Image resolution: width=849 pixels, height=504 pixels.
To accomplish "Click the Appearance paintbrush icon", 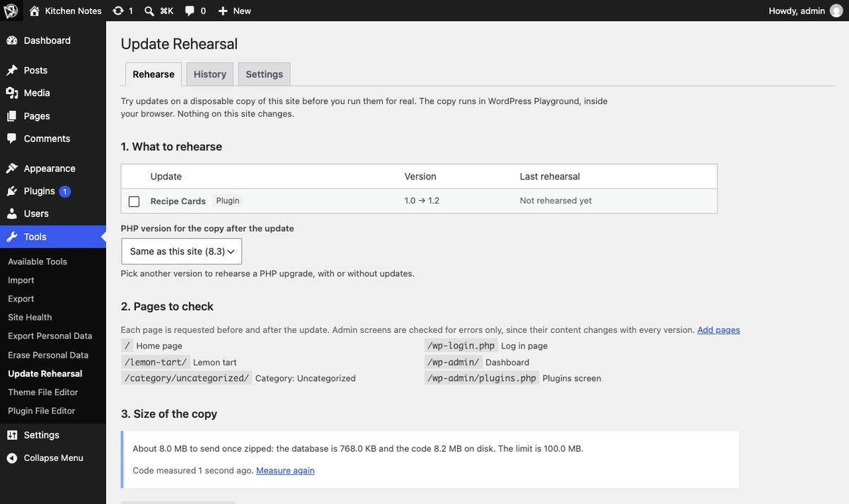I will point(12,168).
